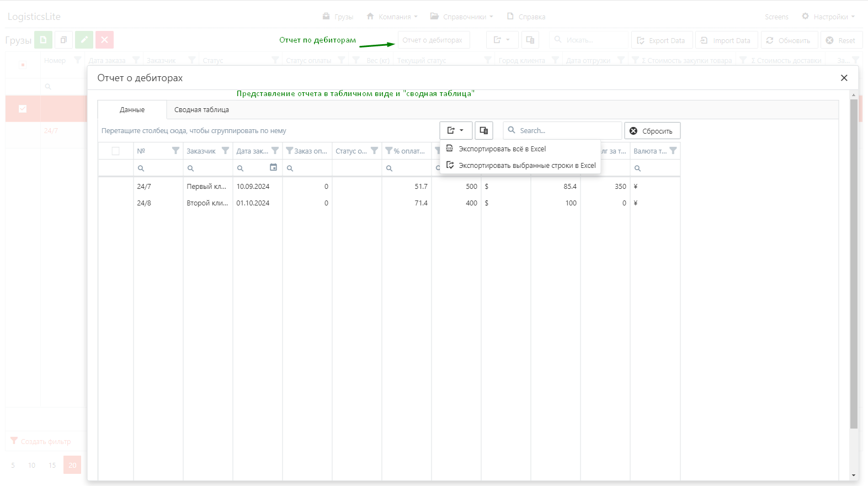Click the copy cargo icon behind dialog
Image resolution: width=868 pixels, height=486 pixels.
tap(63, 40)
